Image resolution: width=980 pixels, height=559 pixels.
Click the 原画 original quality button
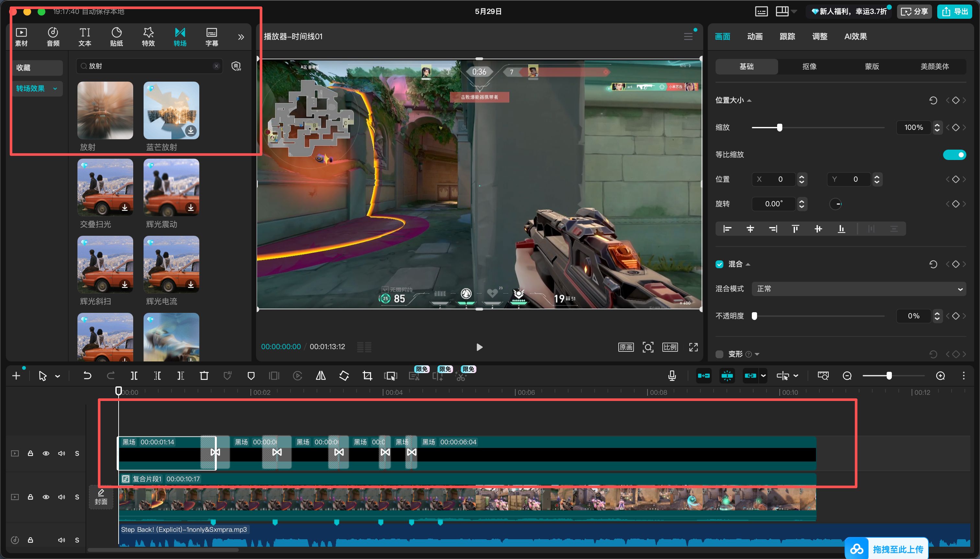coord(626,347)
